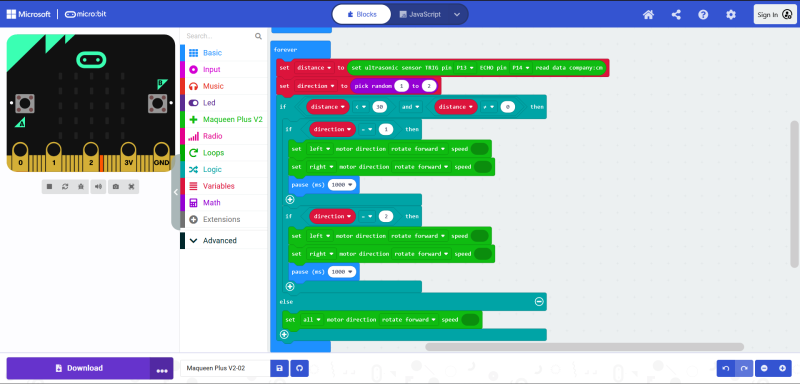Viewport: 800px width, 384px height.
Task: Add branch to direction = 1 if block
Action: tap(290, 199)
